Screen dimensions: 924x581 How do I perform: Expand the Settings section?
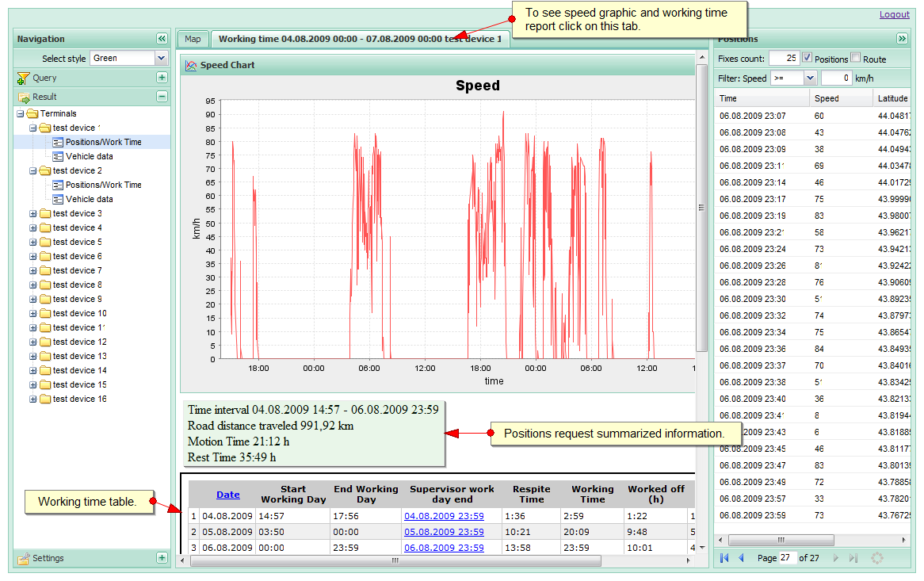tap(162, 557)
